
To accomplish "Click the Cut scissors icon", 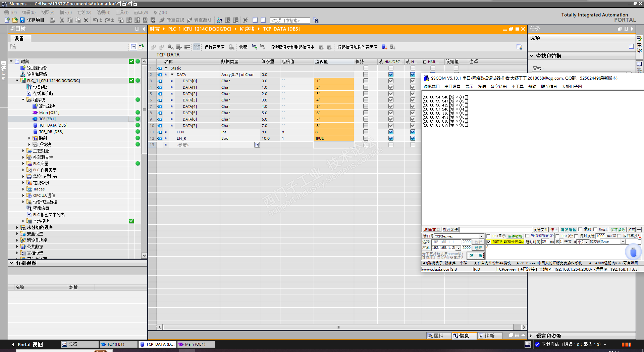I will (x=62, y=20).
